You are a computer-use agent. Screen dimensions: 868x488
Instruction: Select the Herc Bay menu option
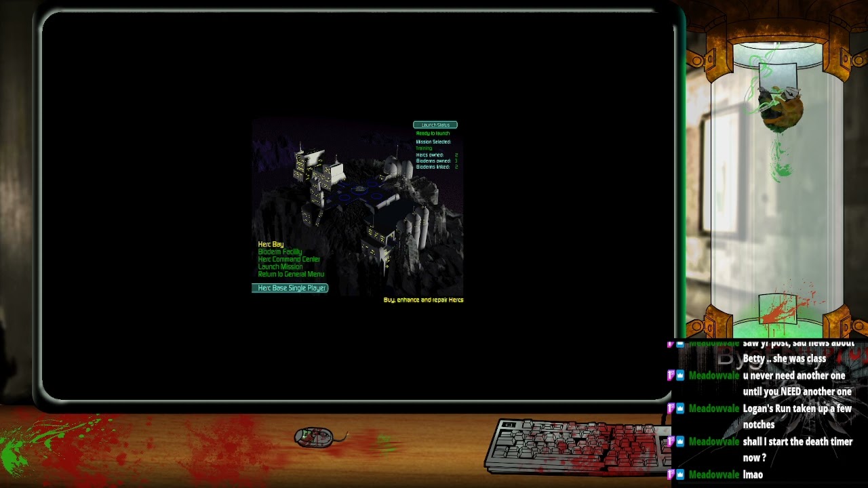tap(271, 244)
